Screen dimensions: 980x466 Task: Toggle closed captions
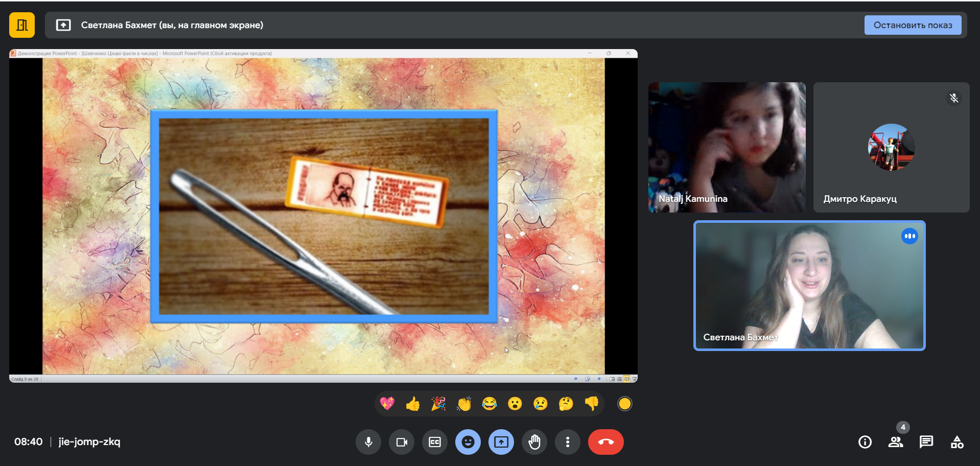pyautogui.click(x=435, y=442)
